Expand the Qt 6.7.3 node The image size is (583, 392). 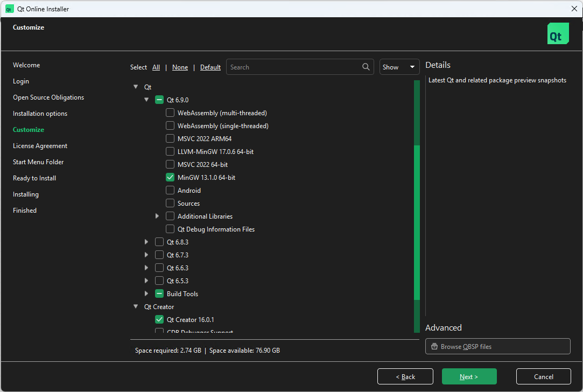pyautogui.click(x=146, y=255)
